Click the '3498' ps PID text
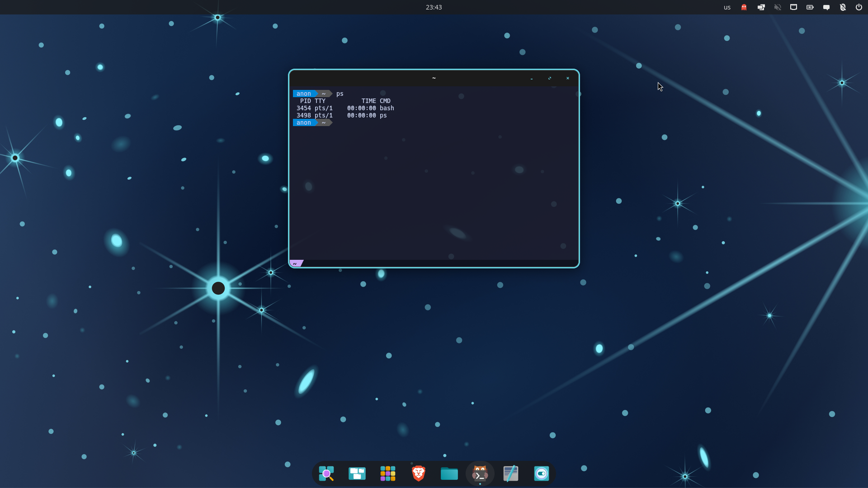This screenshot has height=488, width=868. tap(303, 115)
